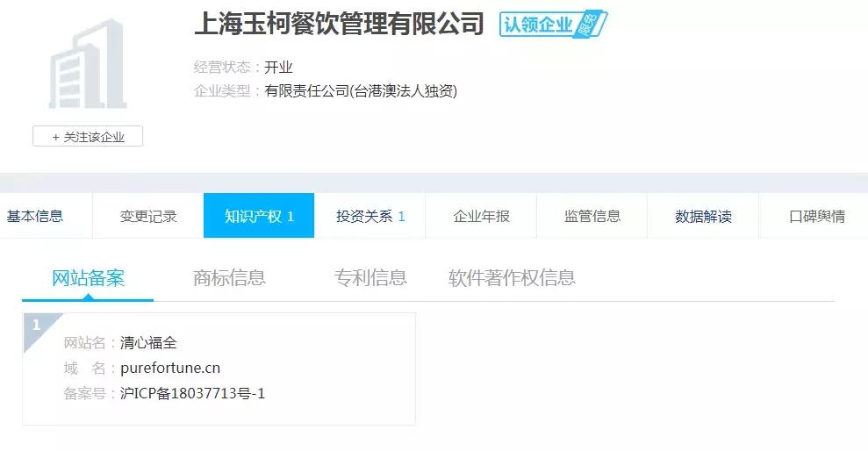The width and height of the screenshot is (868, 451).
Task: Go to the 监管信息 tab
Action: [592, 216]
